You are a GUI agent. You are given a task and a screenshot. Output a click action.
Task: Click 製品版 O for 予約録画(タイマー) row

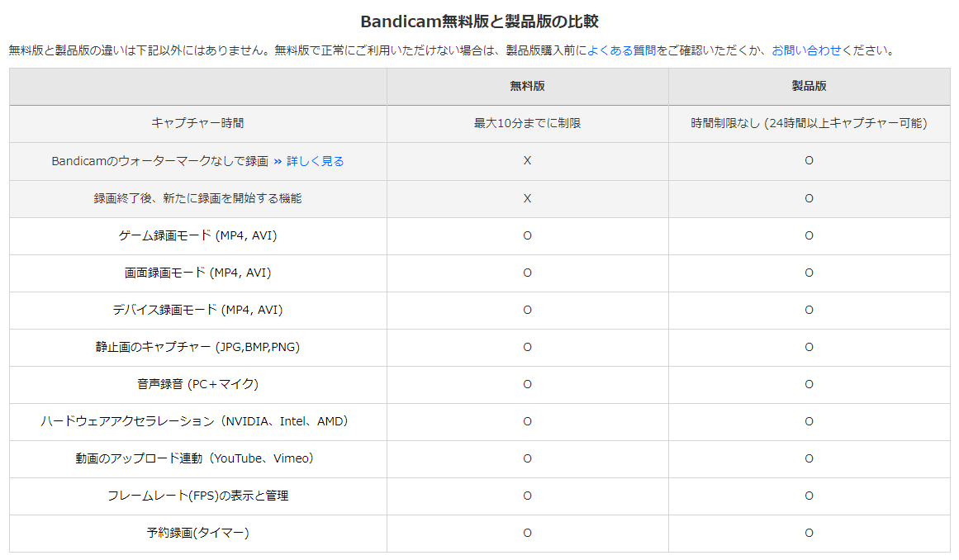pos(809,533)
